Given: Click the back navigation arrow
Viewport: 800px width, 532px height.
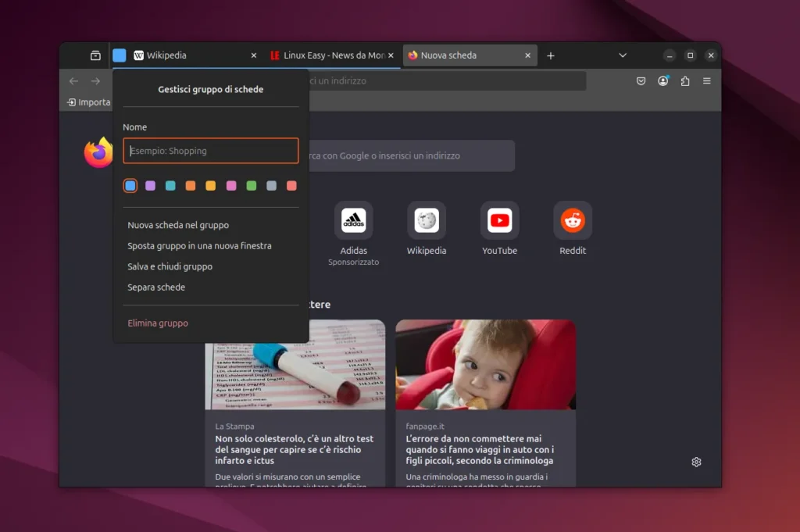Looking at the screenshot, I should point(74,80).
